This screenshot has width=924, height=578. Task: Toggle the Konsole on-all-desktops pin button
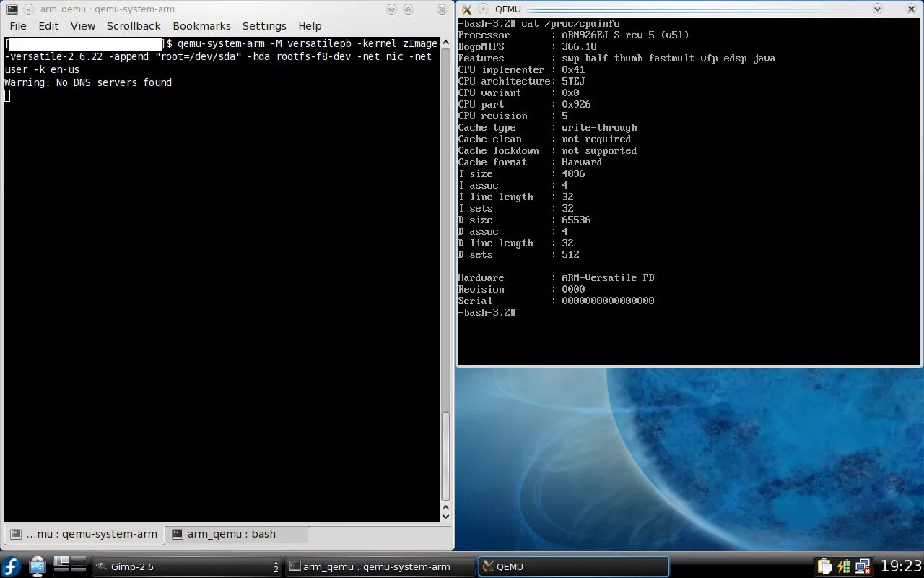pyautogui.click(x=27, y=9)
